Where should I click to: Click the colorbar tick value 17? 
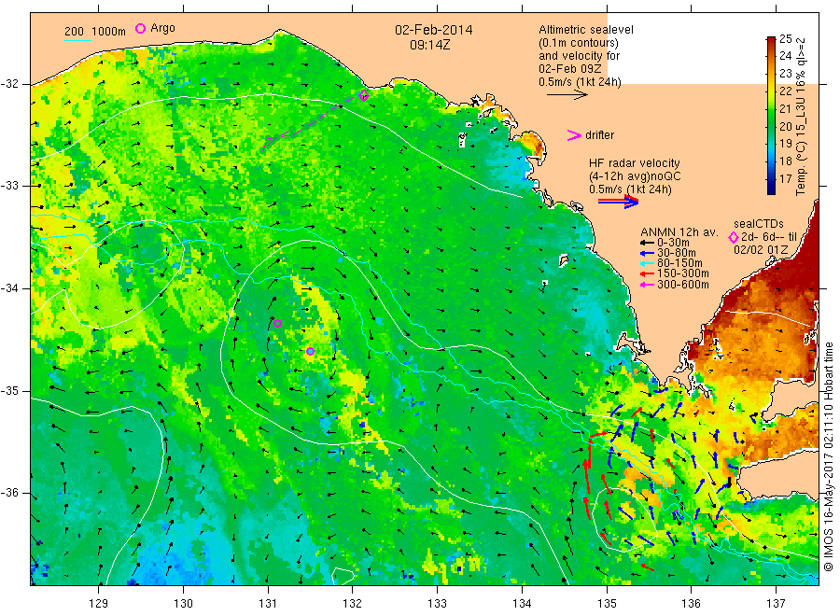785,179
